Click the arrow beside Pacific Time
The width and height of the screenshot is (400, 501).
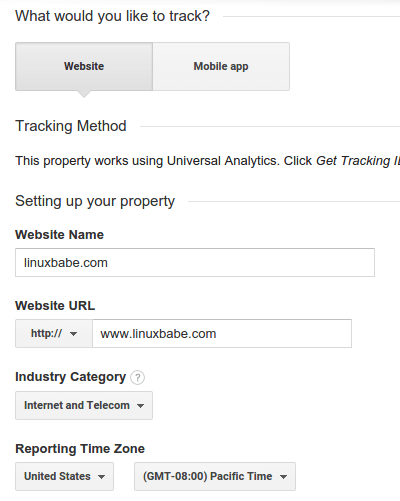tap(283, 477)
